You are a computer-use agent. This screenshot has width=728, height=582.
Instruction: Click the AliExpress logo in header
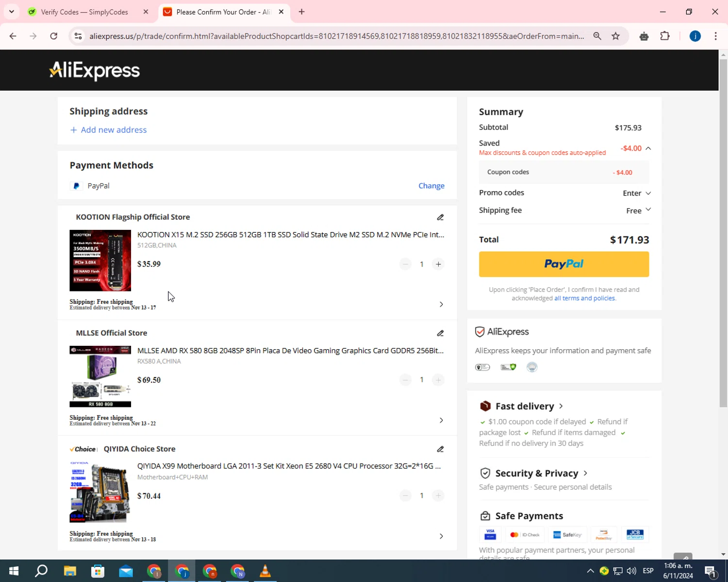point(95,70)
